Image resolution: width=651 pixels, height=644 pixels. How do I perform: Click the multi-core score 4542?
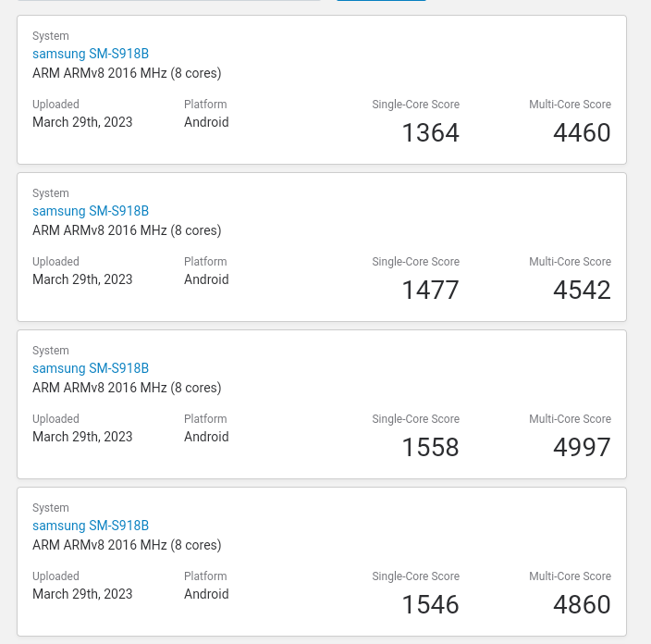tap(582, 291)
